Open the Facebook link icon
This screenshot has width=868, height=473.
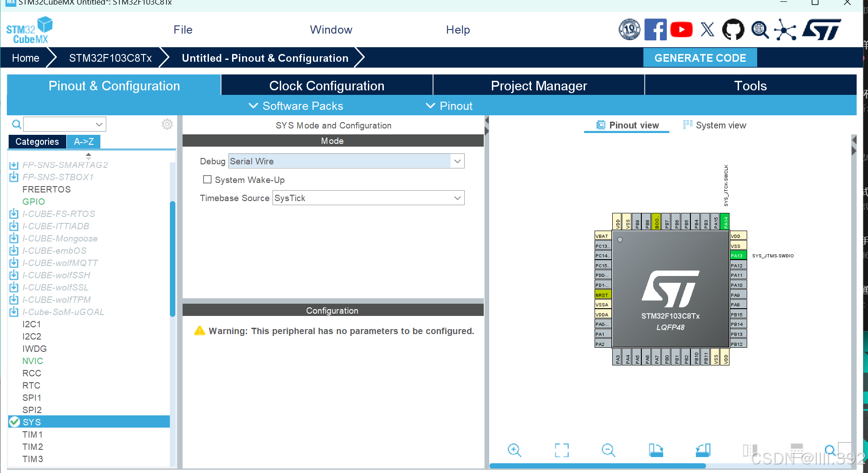[x=655, y=29]
